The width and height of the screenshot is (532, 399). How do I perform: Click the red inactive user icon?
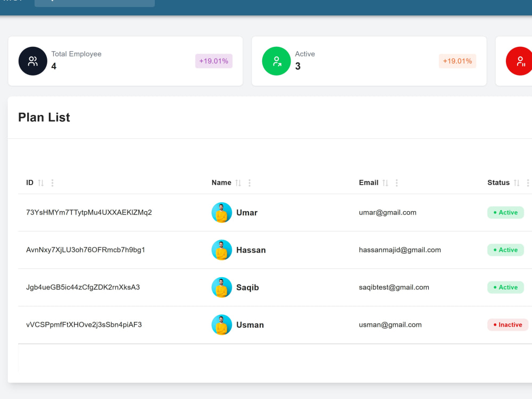[519, 61]
